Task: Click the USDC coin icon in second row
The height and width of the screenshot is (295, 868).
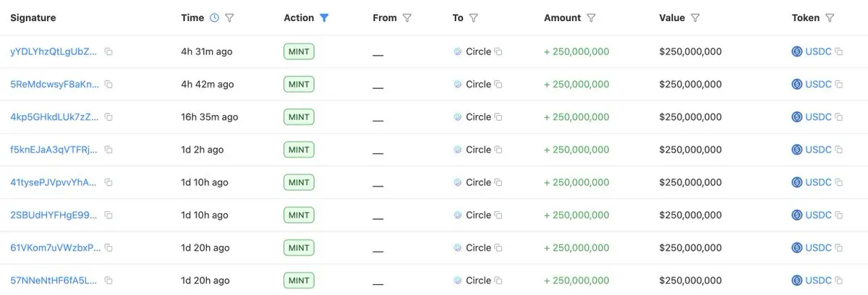Action: click(x=797, y=85)
